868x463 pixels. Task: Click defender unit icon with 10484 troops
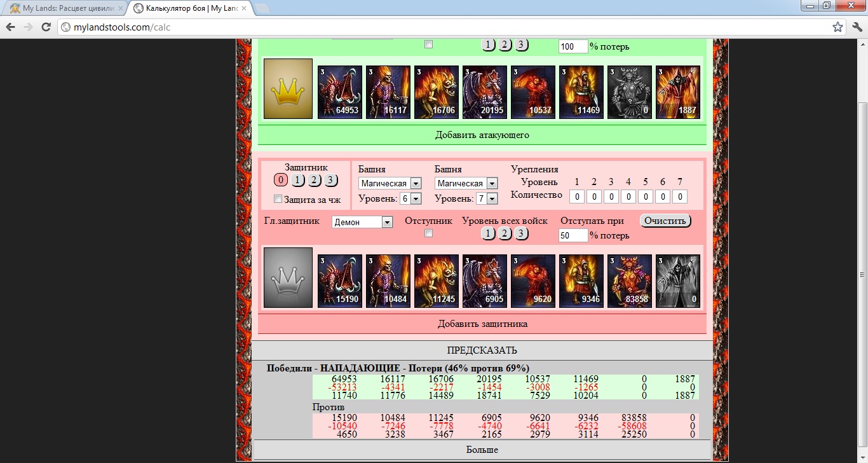(388, 281)
